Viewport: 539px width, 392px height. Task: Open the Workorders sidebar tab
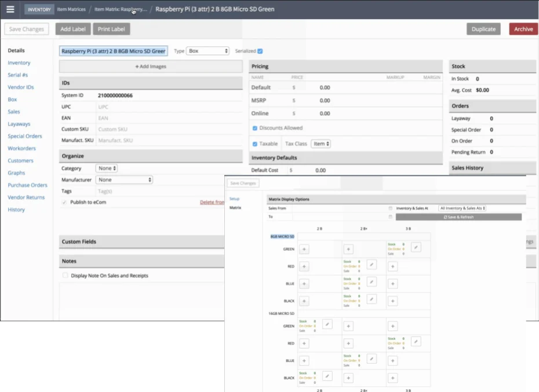click(x=21, y=148)
